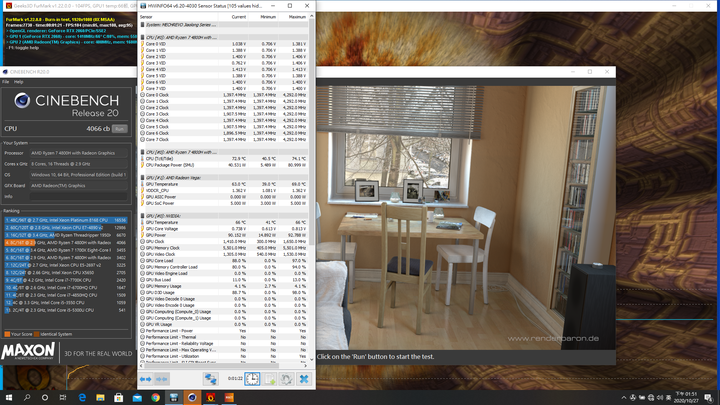Click HWiNFO vertical scrollbar down arrow
The image size is (720, 405).
[x=312, y=360]
